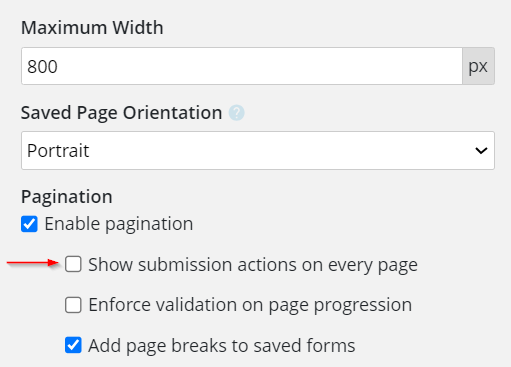Click the red arrow annotation pointing at the checkbox
This screenshot has width=511, height=367.
(x=33, y=263)
